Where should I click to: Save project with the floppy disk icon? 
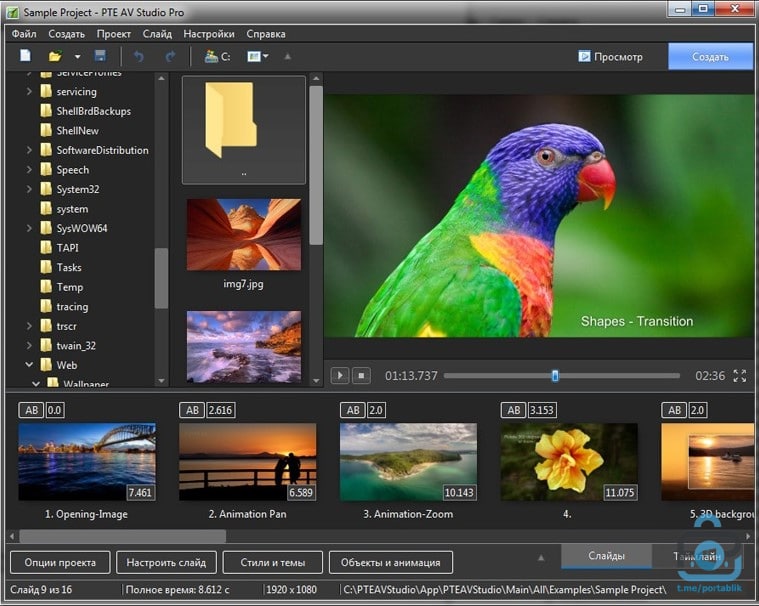pos(100,56)
